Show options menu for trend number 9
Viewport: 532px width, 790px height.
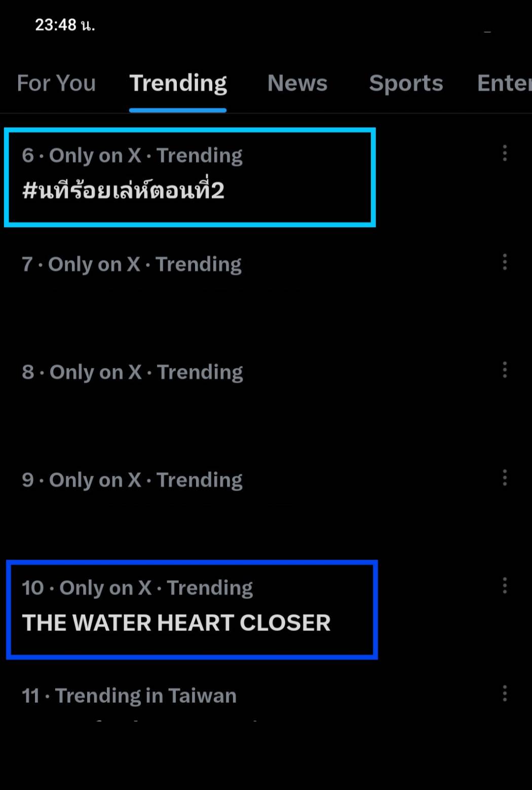tap(505, 478)
